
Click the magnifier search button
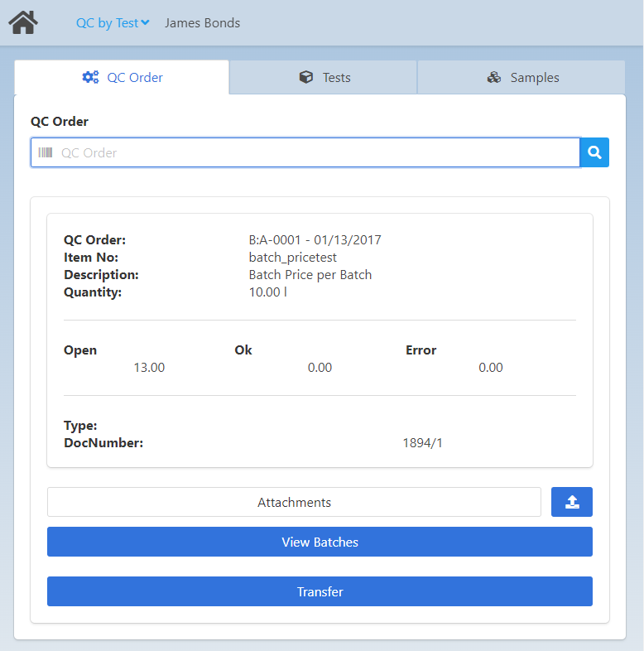(594, 152)
